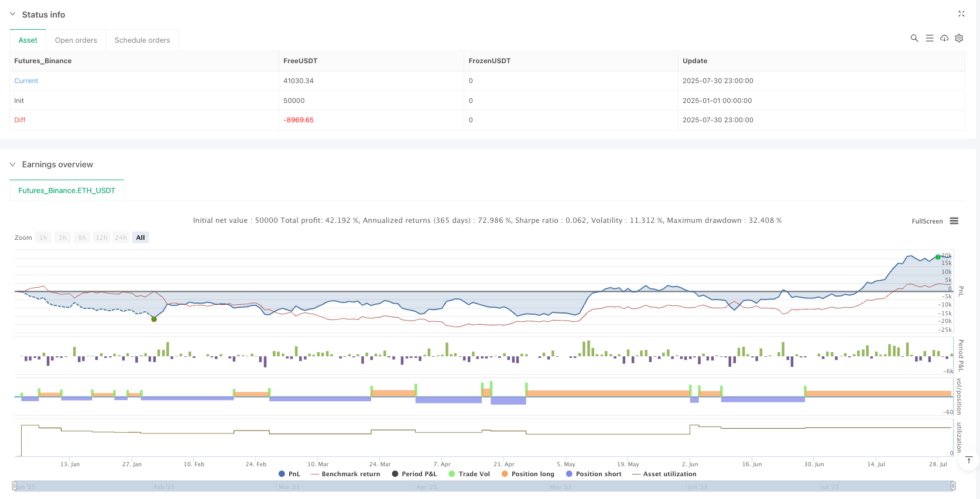Switch to the Open orders tab
Image resolution: width=980 pixels, height=499 pixels.
(76, 40)
